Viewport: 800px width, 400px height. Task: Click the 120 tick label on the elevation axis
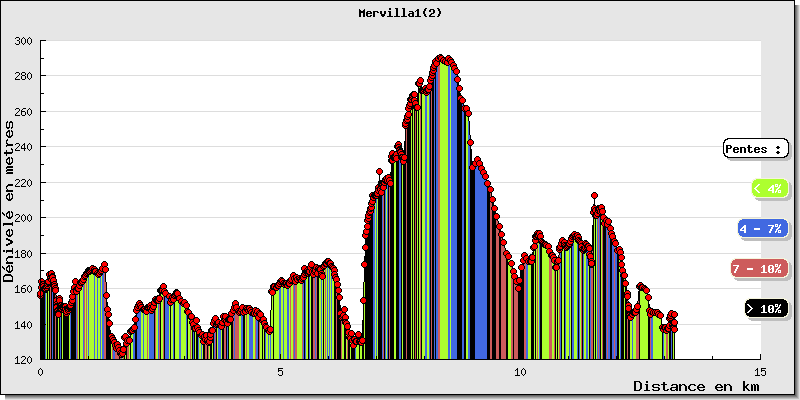click(x=24, y=359)
